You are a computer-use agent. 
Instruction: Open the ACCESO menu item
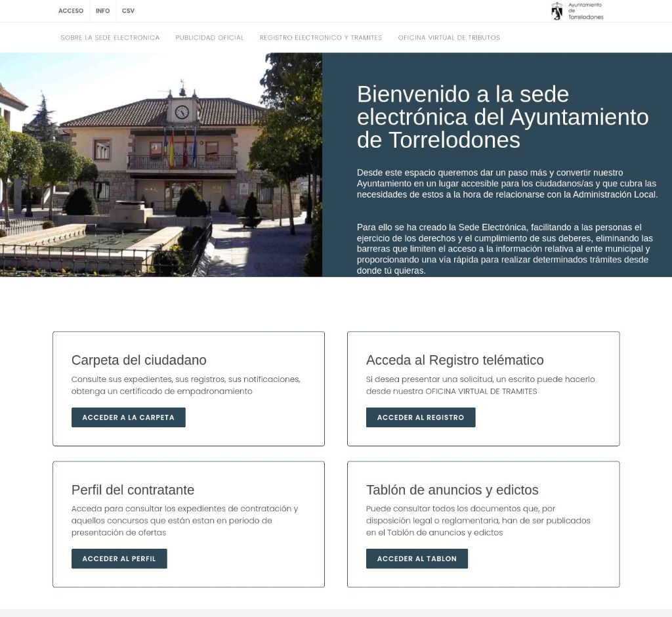[71, 11]
